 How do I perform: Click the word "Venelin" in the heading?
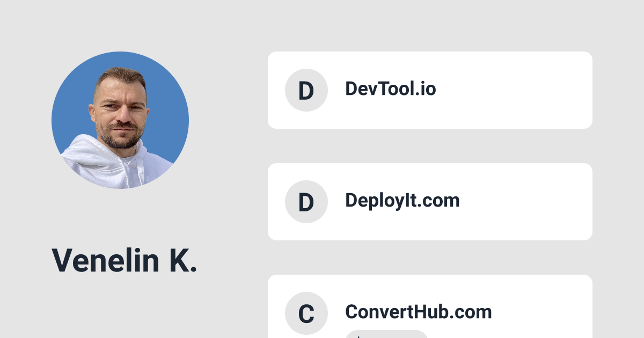click(106, 261)
